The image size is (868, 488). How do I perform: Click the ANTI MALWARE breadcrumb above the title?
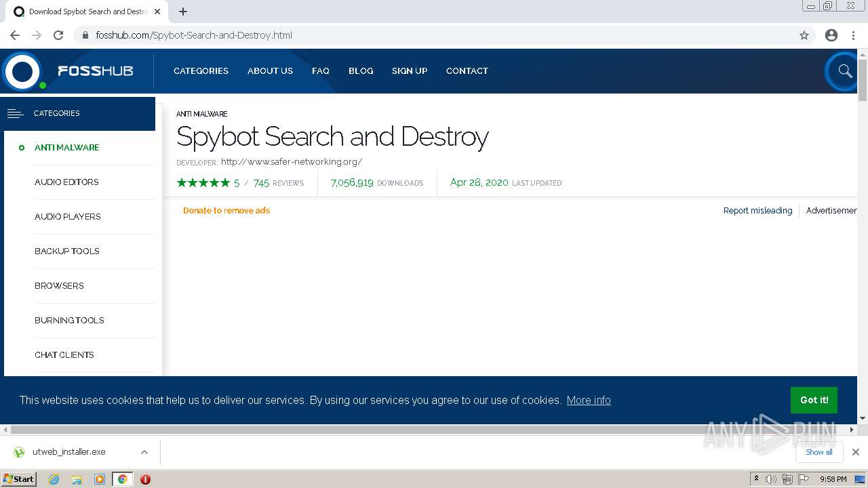(x=202, y=114)
